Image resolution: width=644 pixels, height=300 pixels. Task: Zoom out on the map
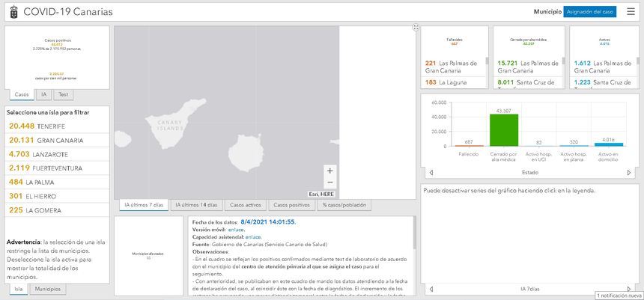(330, 183)
